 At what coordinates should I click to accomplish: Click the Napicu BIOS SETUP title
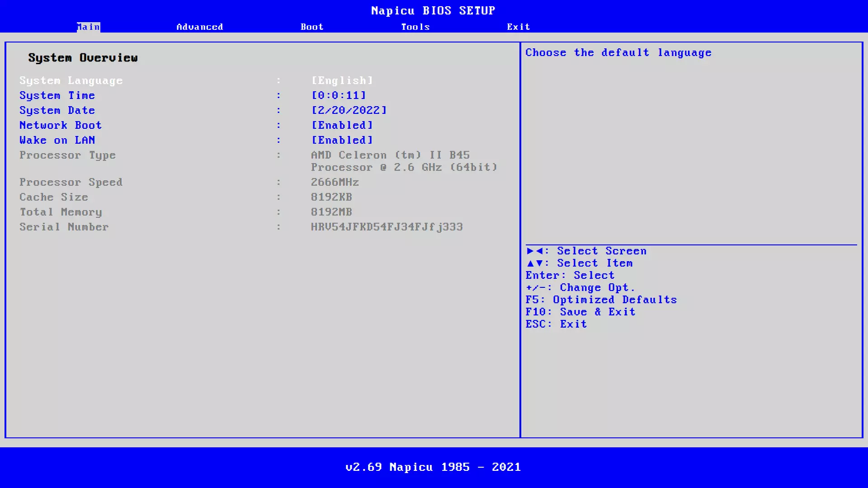tap(433, 10)
